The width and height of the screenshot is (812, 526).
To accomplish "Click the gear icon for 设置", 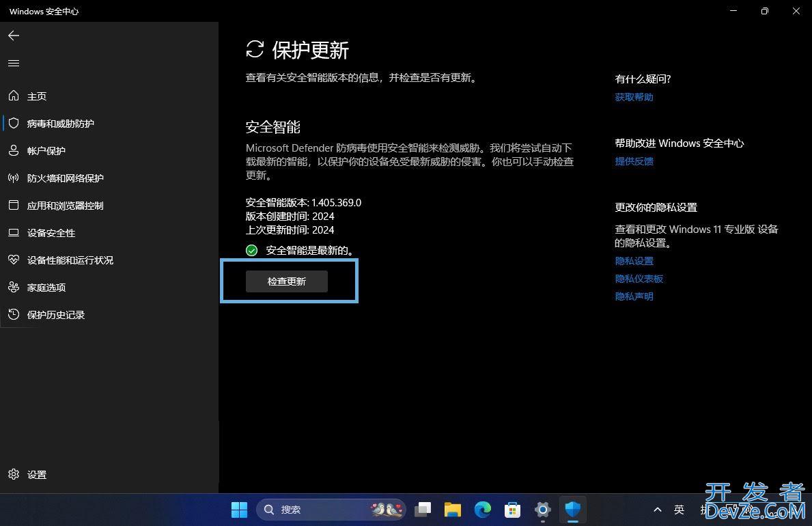I will pos(14,474).
